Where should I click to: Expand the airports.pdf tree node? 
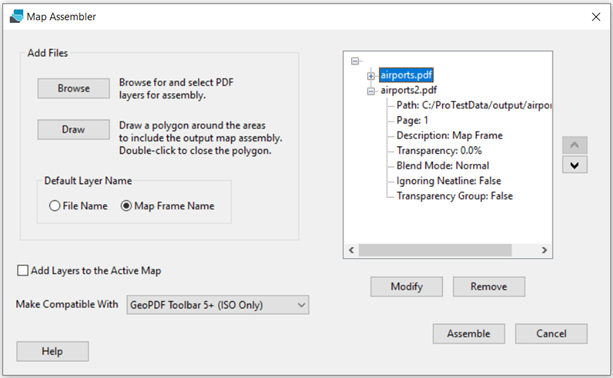tap(371, 76)
